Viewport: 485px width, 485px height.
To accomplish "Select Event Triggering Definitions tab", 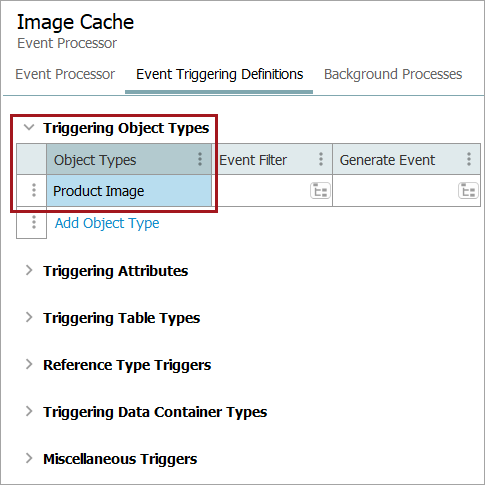I will 219,74.
